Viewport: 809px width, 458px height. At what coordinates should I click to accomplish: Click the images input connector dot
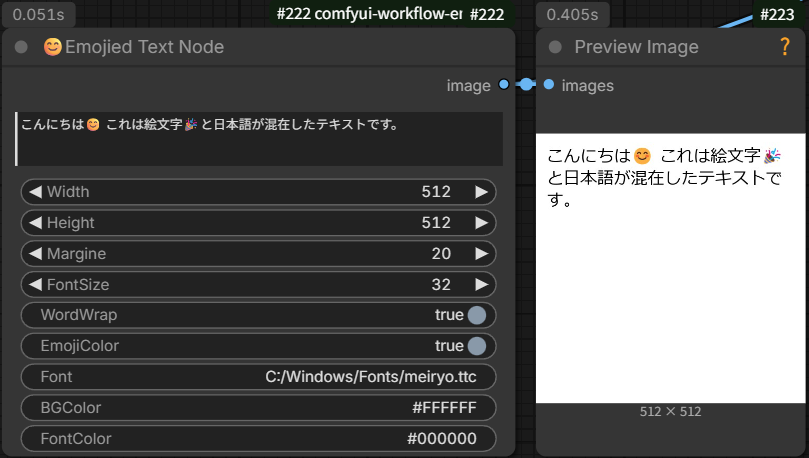coord(549,86)
